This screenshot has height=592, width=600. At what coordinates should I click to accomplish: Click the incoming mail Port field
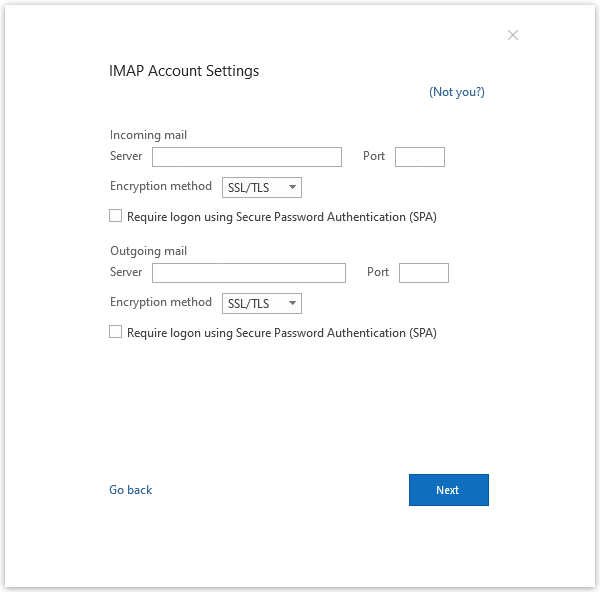pos(420,157)
